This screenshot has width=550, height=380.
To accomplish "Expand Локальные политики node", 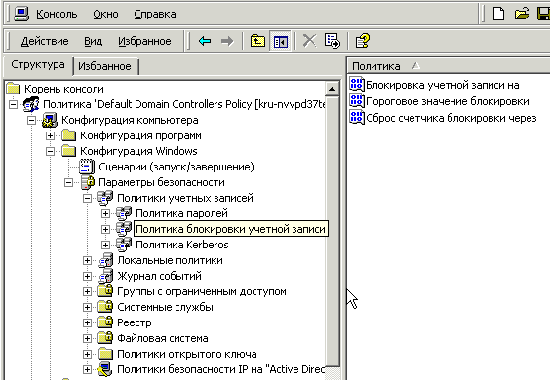I will pos(87,260).
